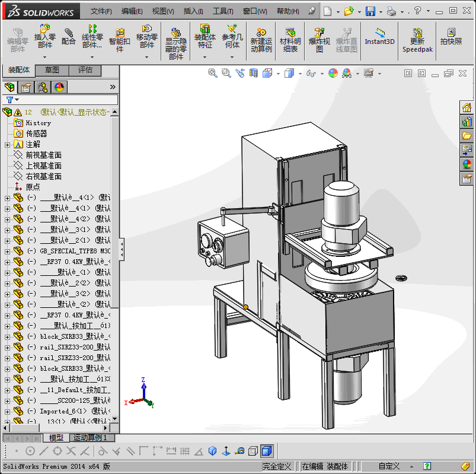Open filter dropdown arrow in feature tree
Viewport: 476px width, 474px height.
[x=17, y=100]
